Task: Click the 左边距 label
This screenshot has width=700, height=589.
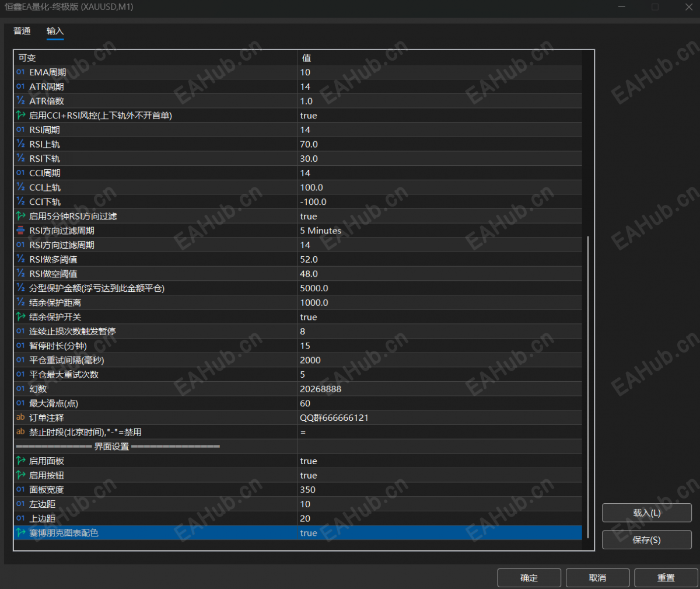Action: click(x=43, y=504)
